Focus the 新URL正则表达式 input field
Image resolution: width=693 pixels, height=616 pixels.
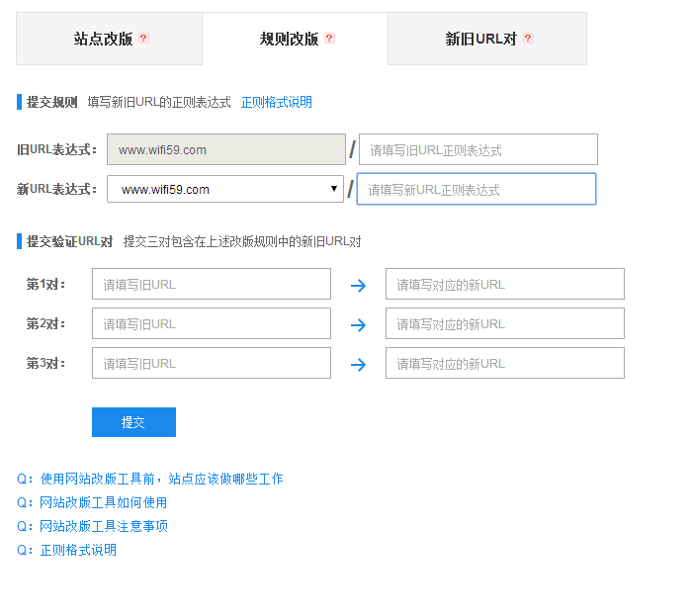476,189
